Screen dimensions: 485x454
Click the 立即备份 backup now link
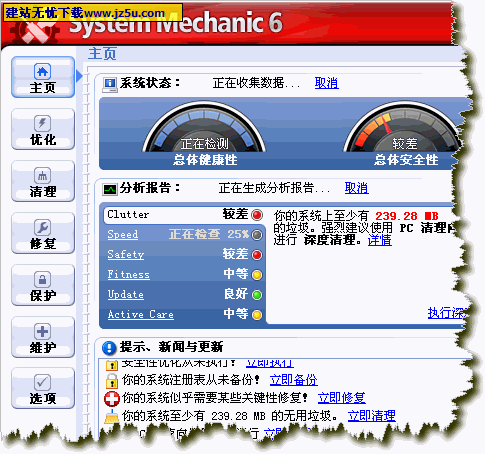(x=294, y=380)
